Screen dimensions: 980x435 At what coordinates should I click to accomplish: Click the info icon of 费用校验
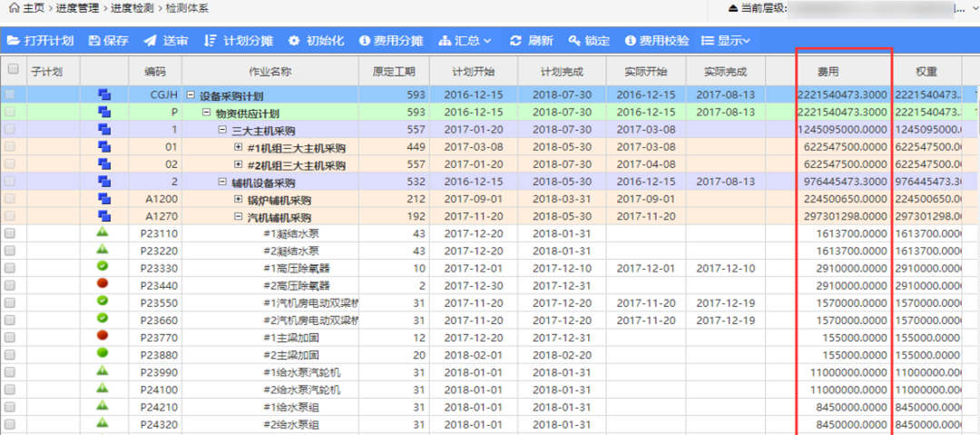[630, 41]
